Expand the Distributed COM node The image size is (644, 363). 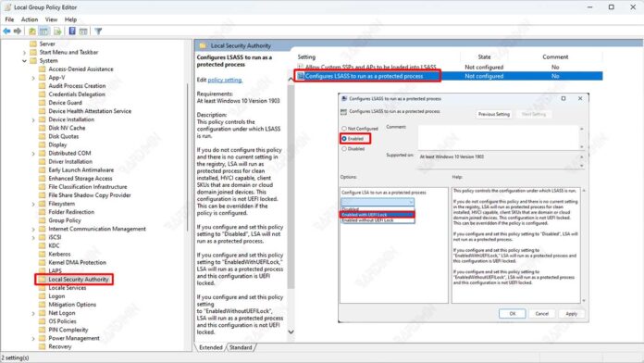click(33, 154)
